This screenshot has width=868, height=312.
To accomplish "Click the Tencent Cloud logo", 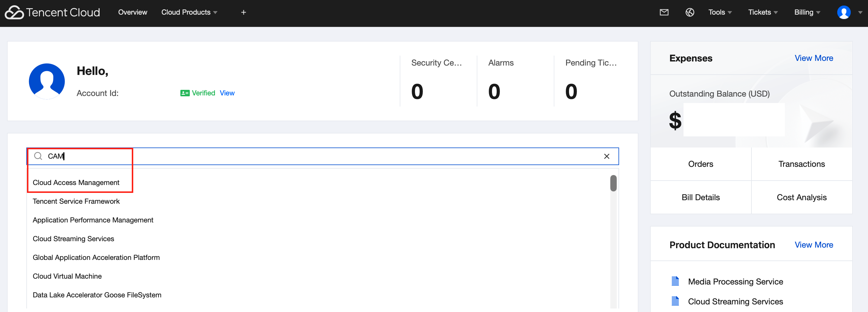I will click(52, 13).
